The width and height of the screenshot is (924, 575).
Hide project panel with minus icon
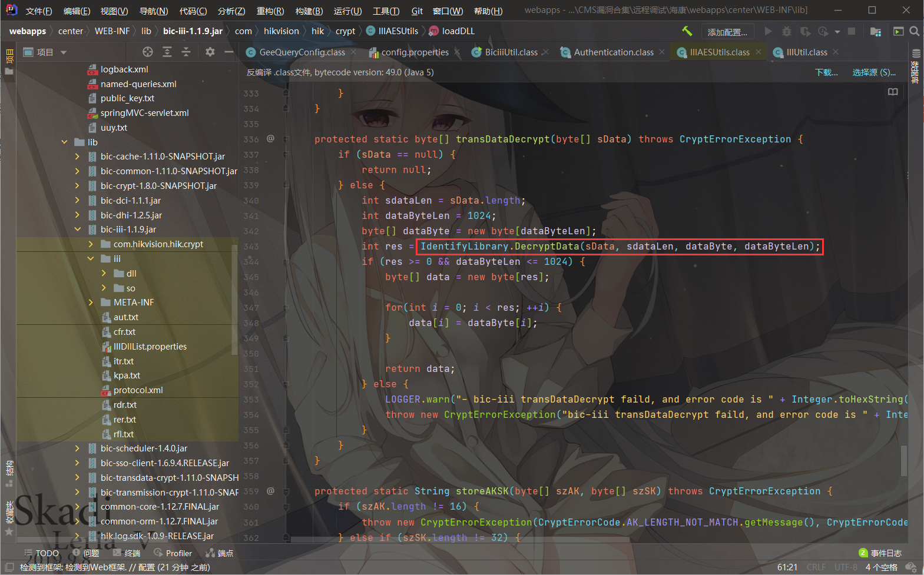point(229,52)
